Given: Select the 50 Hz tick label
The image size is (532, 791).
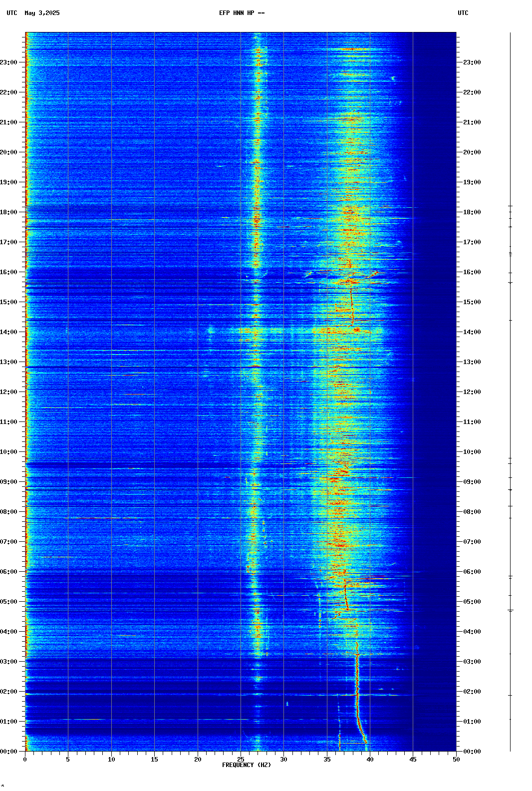Looking at the screenshot, I should [456, 760].
